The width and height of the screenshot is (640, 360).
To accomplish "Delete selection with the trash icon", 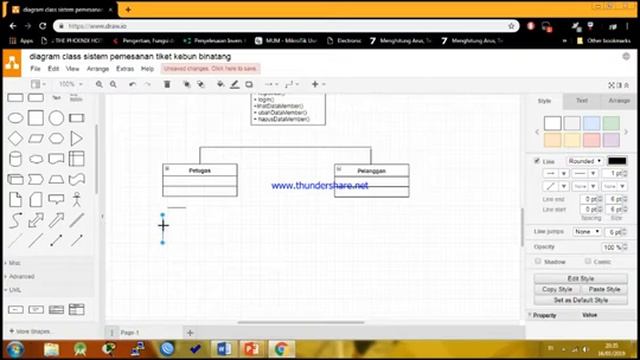I will coord(167,84).
